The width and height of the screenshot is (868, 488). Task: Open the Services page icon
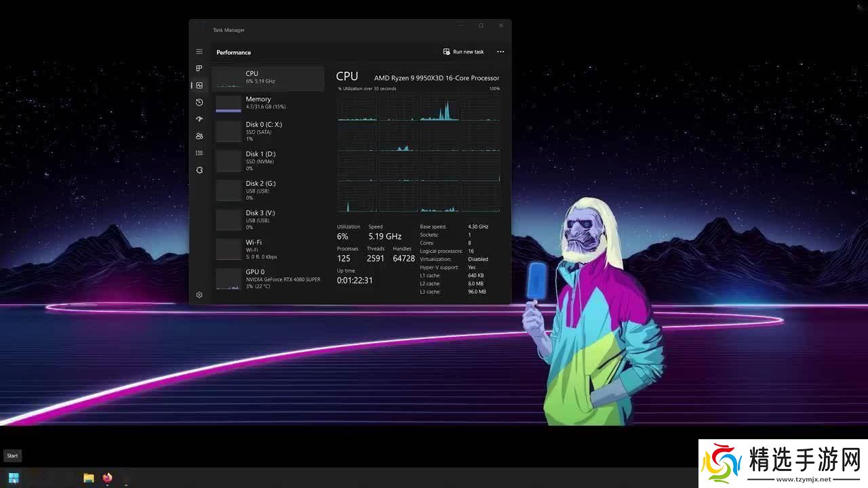pyautogui.click(x=199, y=170)
